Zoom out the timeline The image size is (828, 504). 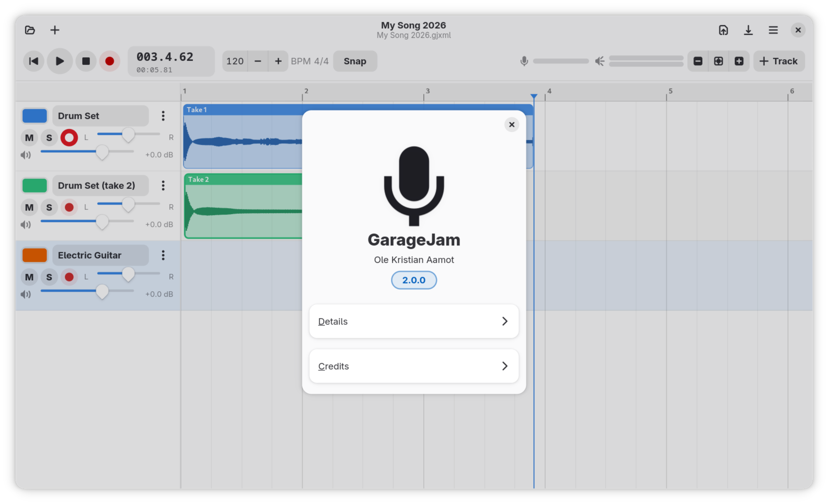pyautogui.click(x=698, y=61)
